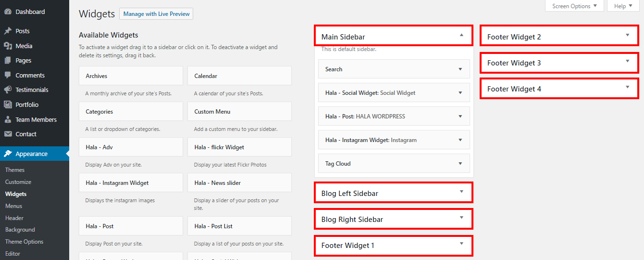
Task: Click the Testimonials icon in sidebar
Action: [8, 90]
